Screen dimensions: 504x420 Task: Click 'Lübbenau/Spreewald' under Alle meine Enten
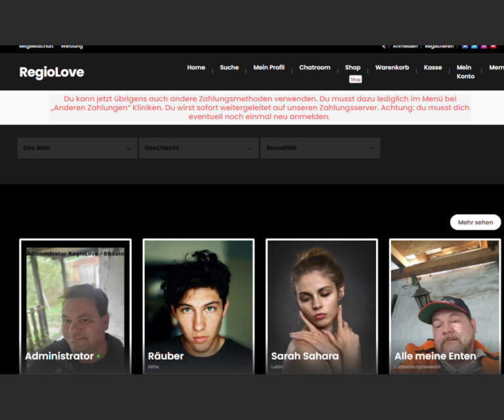(x=417, y=367)
